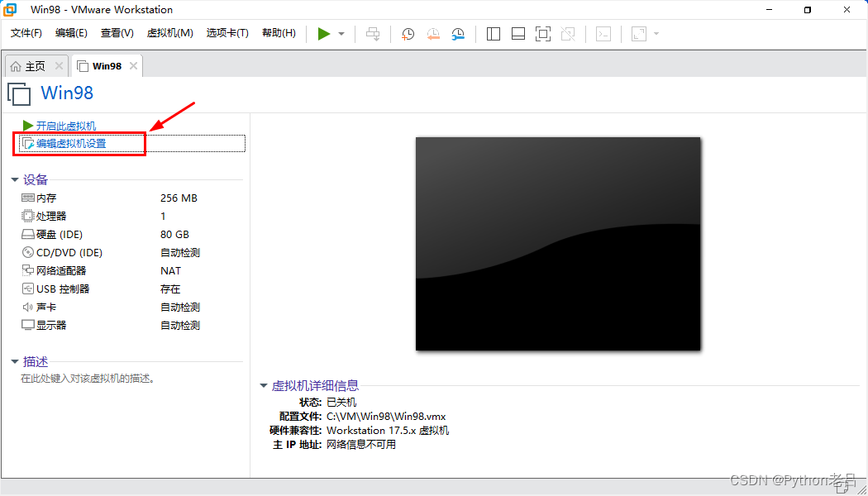Toggle the thumbnail bar view icon

(518, 34)
